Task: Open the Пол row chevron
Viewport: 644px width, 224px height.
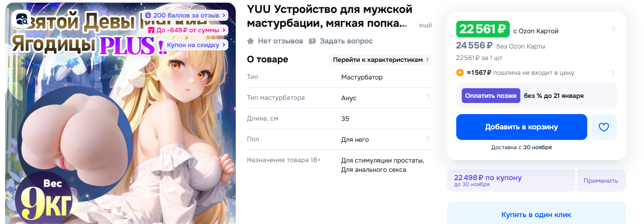Action: click(x=428, y=139)
